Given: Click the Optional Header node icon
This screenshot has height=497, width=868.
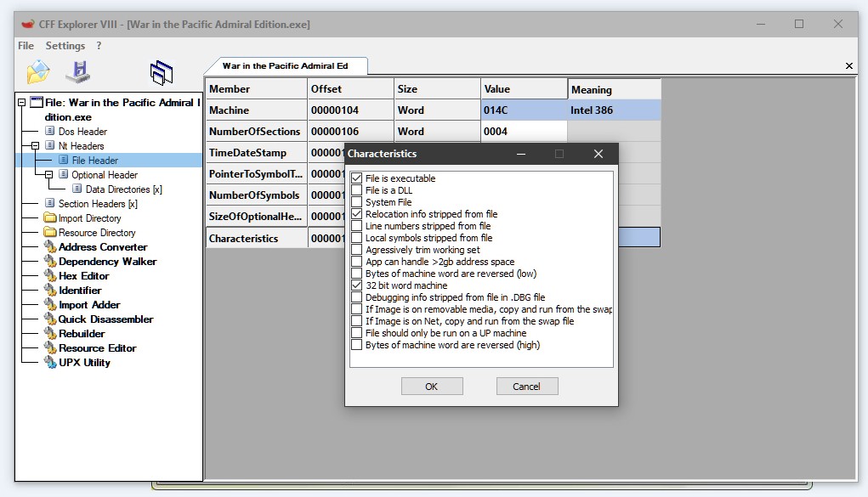Looking at the screenshot, I should (x=64, y=174).
